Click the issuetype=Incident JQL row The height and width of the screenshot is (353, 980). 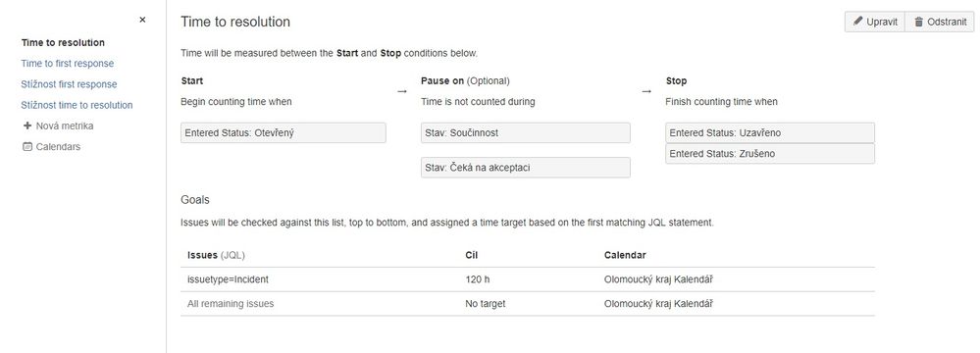tap(528, 279)
